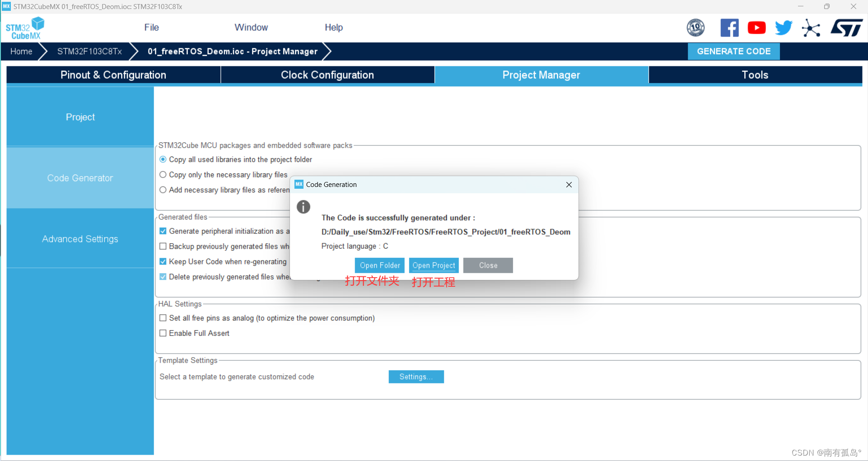Viewport: 868px width, 461px height.
Task: Open Advanced Settings in left sidebar
Action: (x=80, y=239)
